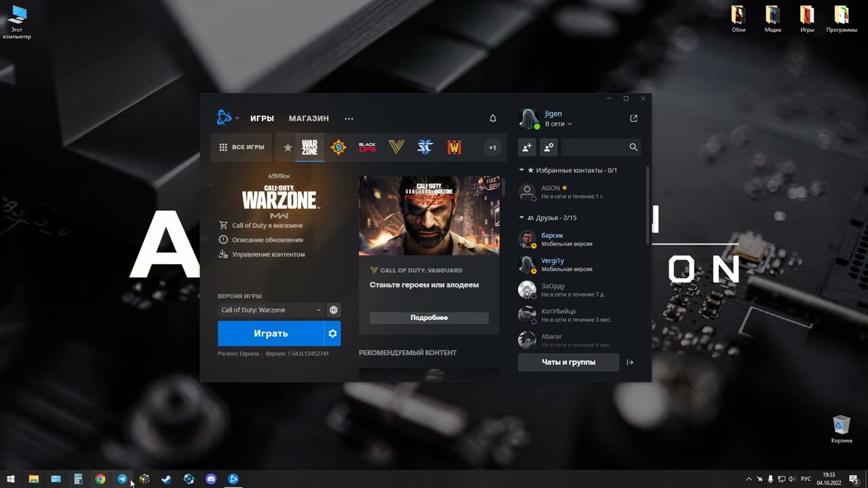Open the МАГАЗИН tab
868x488 pixels.
(x=309, y=119)
